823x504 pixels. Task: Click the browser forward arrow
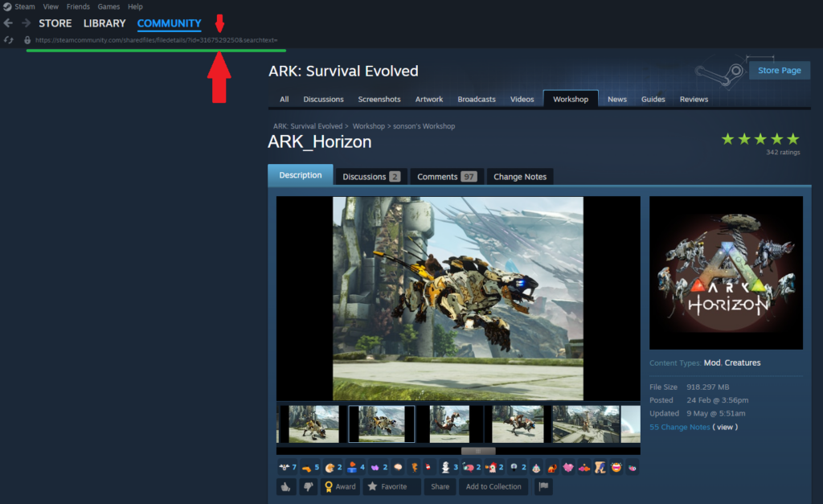[26, 23]
